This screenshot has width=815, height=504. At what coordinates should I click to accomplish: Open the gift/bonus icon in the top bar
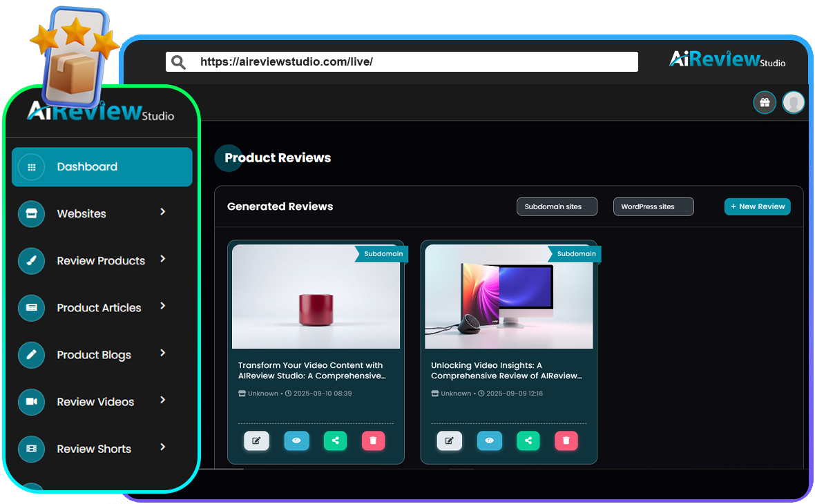(765, 101)
